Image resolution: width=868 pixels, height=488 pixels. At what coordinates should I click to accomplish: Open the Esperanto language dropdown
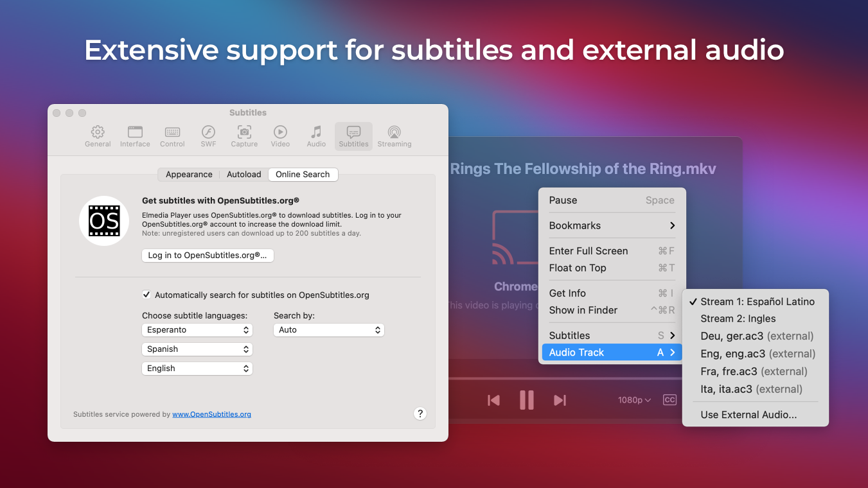coord(197,330)
